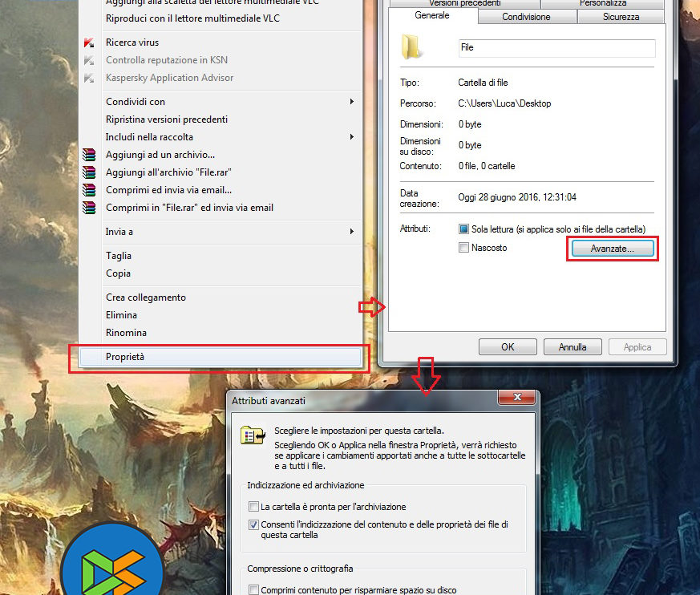Click the WinRAR icon beside Comprimi in "File.rar" ed invia via email
This screenshot has width=700, height=595.
89,208
